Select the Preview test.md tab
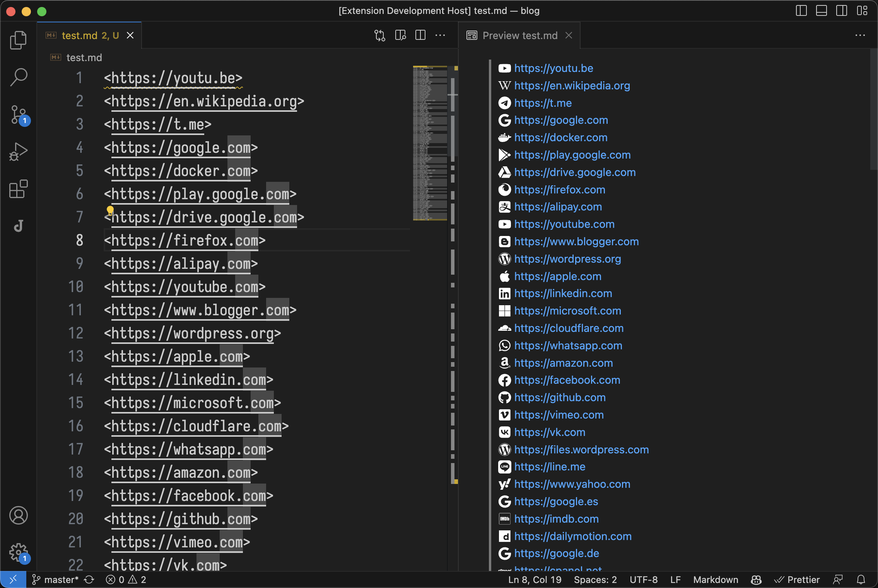Image resolution: width=878 pixels, height=588 pixels. click(519, 36)
